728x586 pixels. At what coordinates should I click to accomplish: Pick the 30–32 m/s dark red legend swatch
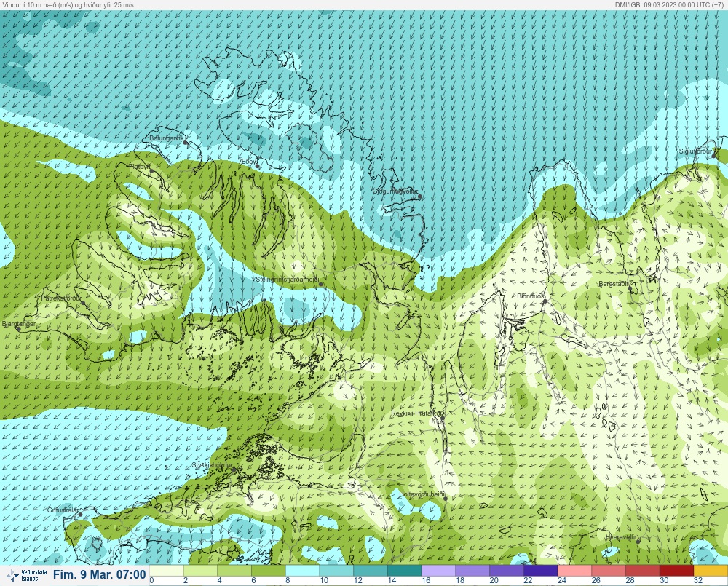[x=676, y=570]
